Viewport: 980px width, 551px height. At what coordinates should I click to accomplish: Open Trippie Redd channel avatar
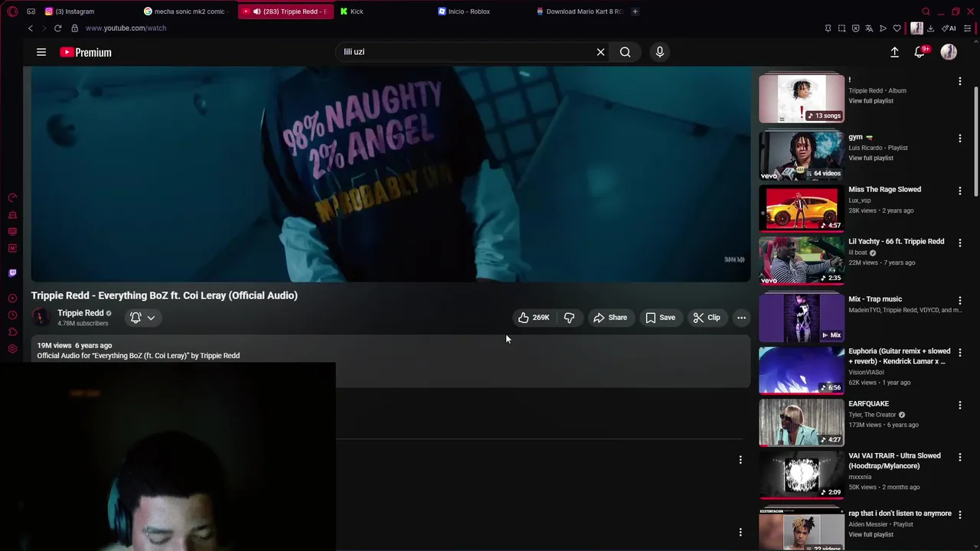click(x=41, y=317)
